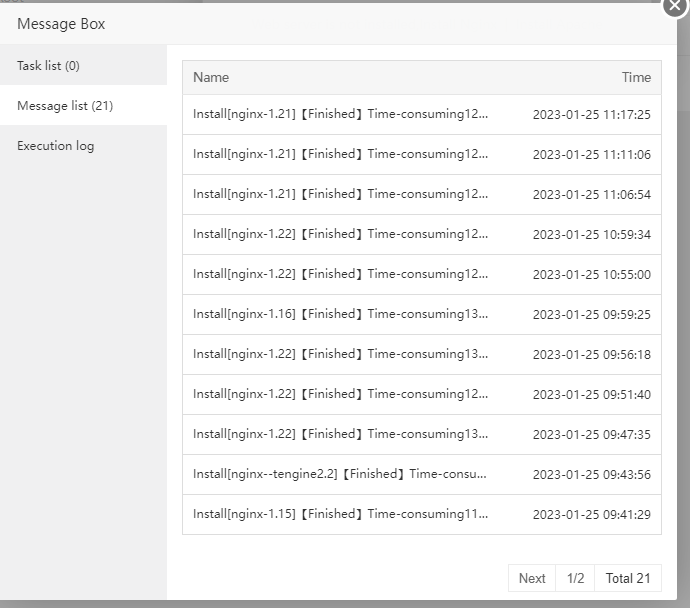The height and width of the screenshot is (608, 690).
Task: Select nginx-1.22 message from 10:55:00
Action: (341, 275)
